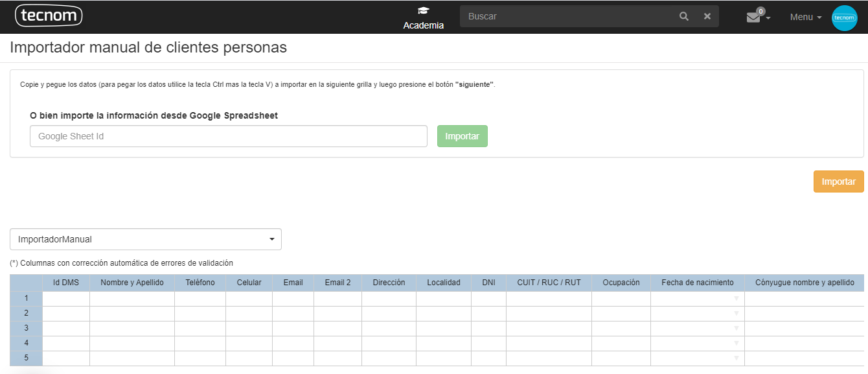Open date picker arrow in row 4

click(737, 344)
